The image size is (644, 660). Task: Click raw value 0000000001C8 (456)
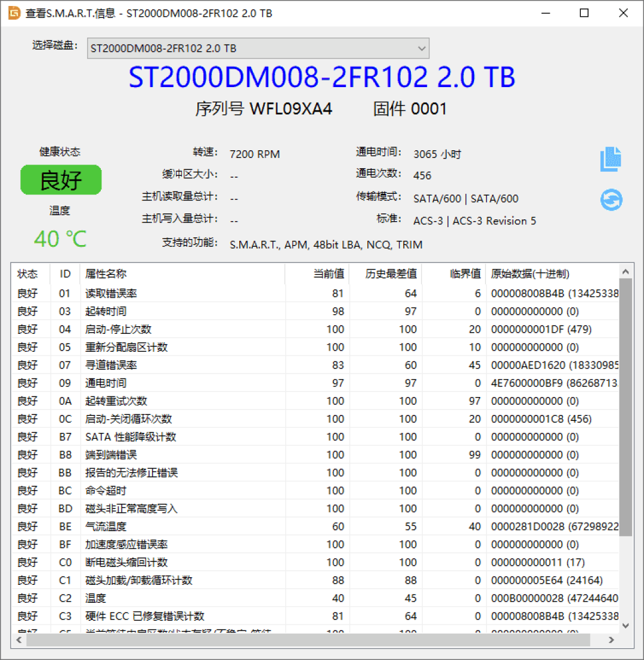[x=541, y=419]
